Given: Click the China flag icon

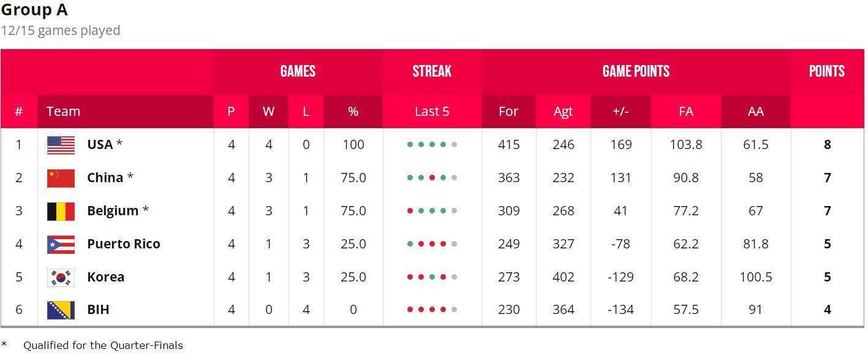Looking at the screenshot, I should click(61, 178).
